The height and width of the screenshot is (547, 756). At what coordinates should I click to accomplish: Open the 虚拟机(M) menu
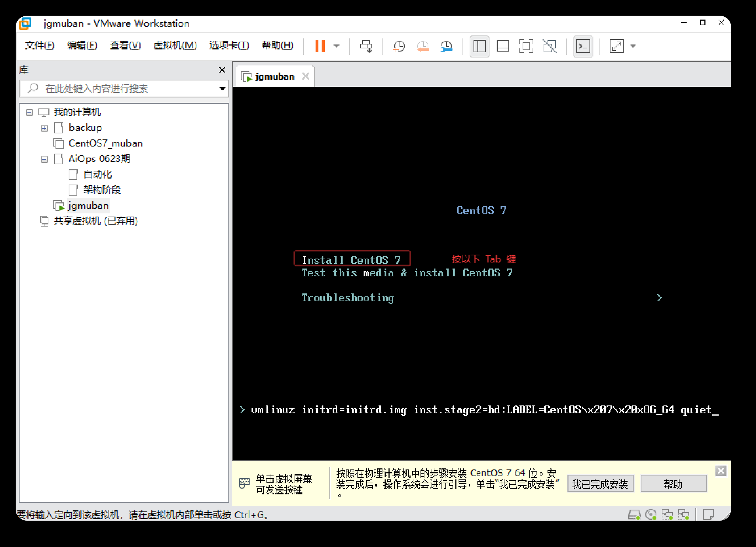pyautogui.click(x=175, y=46)
